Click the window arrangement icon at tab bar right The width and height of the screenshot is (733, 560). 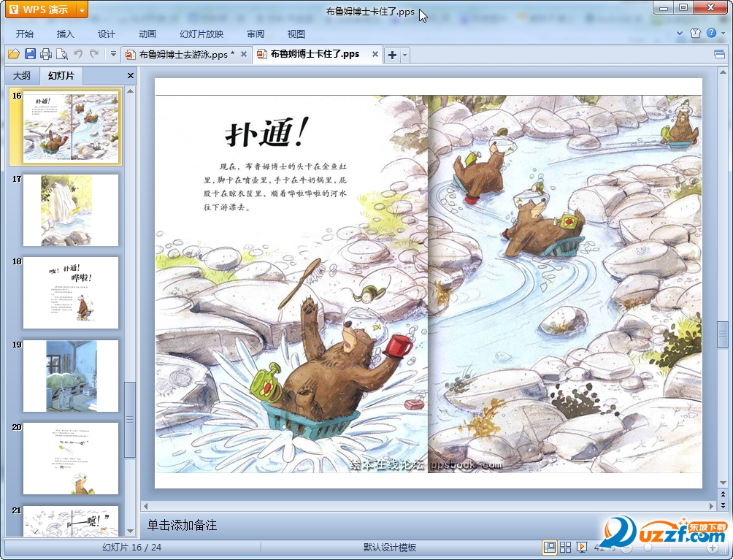(x=719, y=55)
